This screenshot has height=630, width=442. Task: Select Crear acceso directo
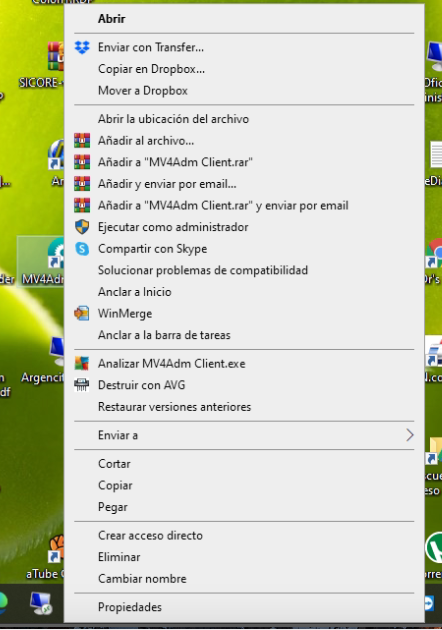(244, 536)
